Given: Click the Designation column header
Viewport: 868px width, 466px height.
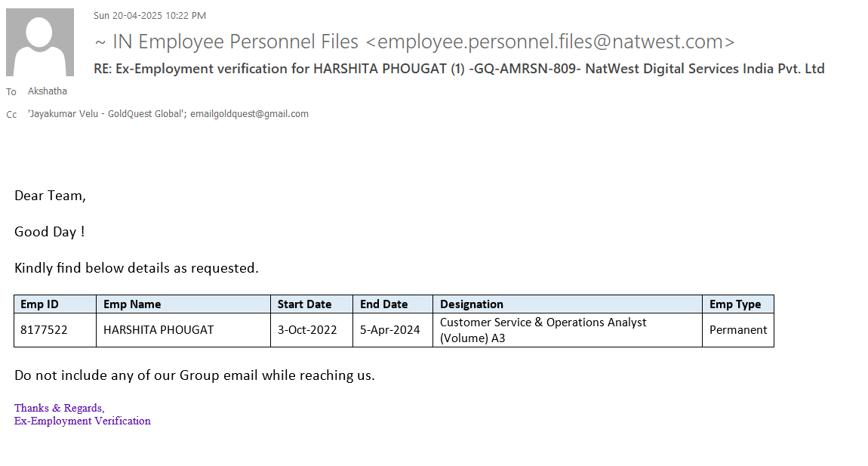Looking at the screenshot, I should point(472,304).
